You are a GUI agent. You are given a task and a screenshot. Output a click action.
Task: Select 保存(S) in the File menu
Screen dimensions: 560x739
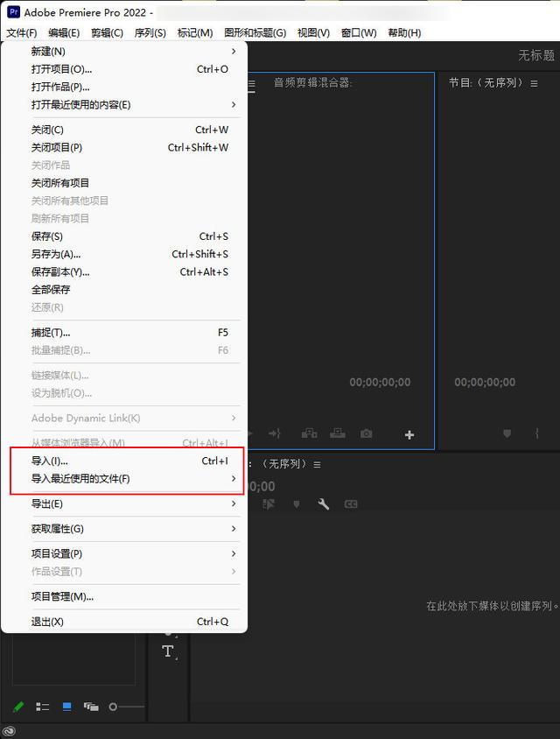[x=124, y=236]
